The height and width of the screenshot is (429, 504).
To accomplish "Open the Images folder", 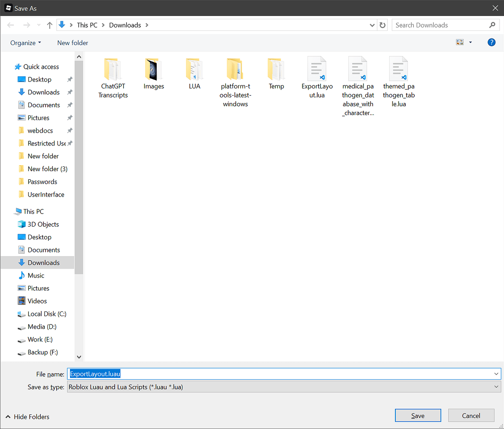I will click(x=154, y=73).
